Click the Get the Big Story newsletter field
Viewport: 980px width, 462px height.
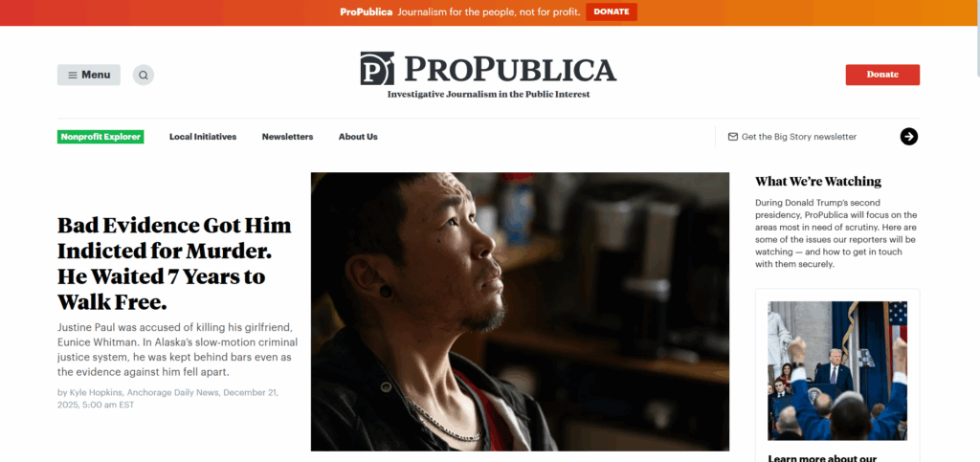tap(799, 137)
